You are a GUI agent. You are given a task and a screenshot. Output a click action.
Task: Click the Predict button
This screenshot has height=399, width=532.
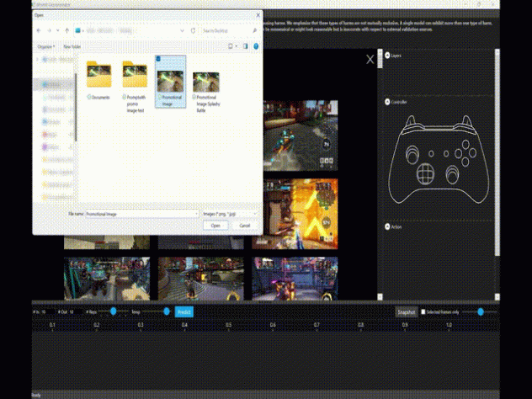coord(184,311)
